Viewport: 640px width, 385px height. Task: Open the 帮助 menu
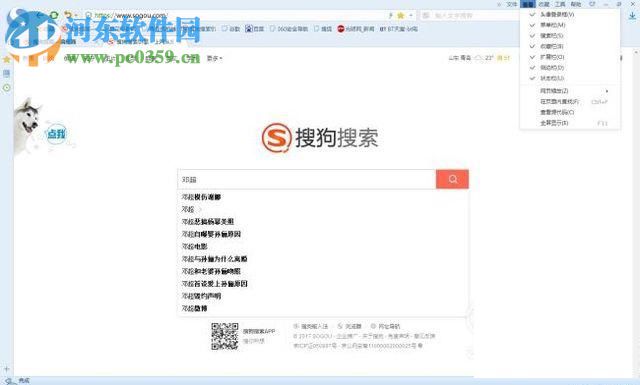coord(576,4)
